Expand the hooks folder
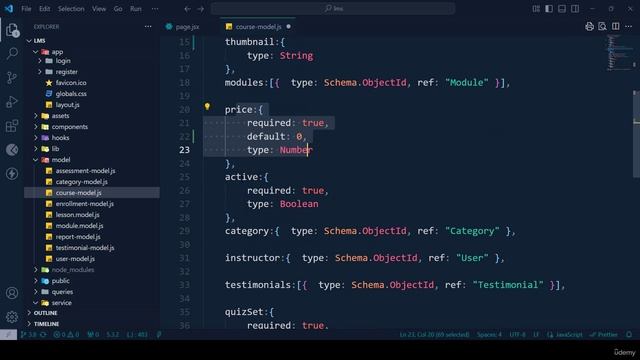640x360 pixels. 36,138
